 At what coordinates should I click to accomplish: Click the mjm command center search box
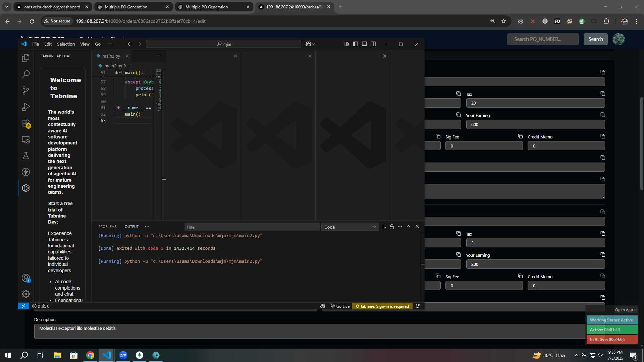223,44
